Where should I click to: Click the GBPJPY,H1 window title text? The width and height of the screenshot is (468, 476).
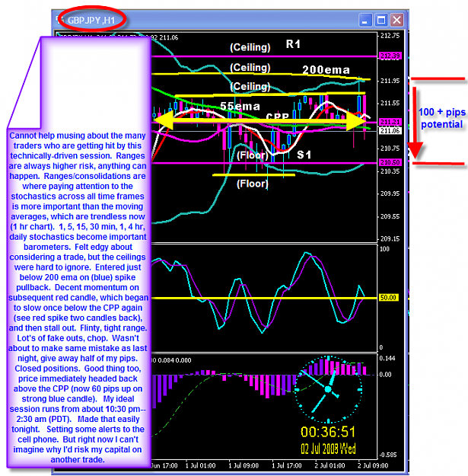[x=91, y=21]
